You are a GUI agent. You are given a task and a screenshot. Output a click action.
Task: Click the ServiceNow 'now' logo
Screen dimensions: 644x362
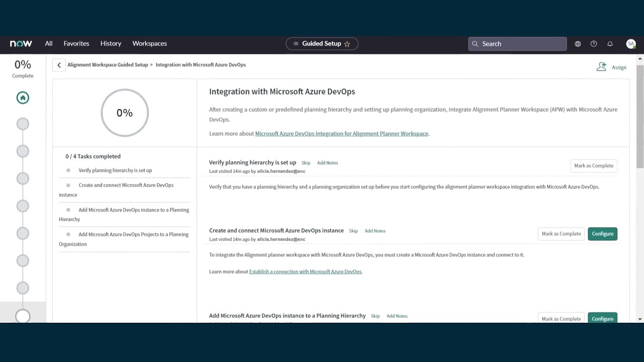pos(21,44)
